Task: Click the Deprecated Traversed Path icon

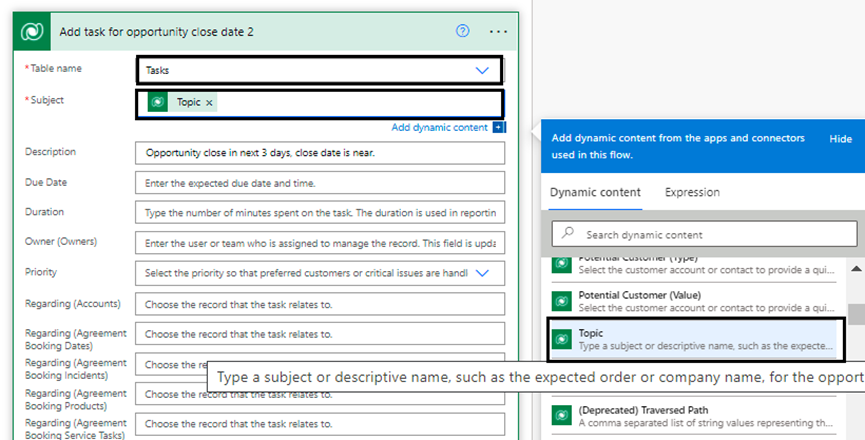Action: click(561, 415)
